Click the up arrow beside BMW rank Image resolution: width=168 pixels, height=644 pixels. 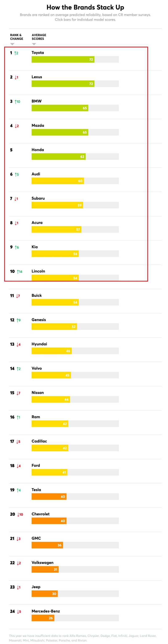point(16,102)
